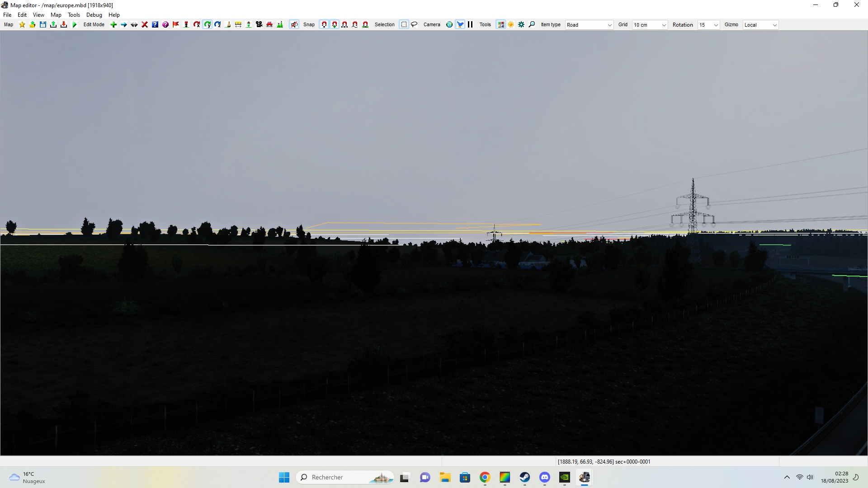Click the magnifying glass search icon

coord(532,25)
